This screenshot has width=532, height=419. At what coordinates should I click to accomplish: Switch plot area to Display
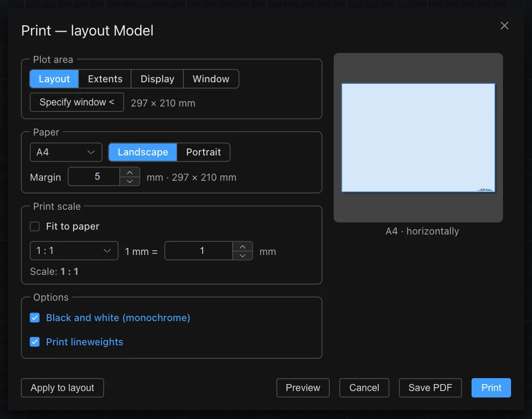[x=157, y=79]
